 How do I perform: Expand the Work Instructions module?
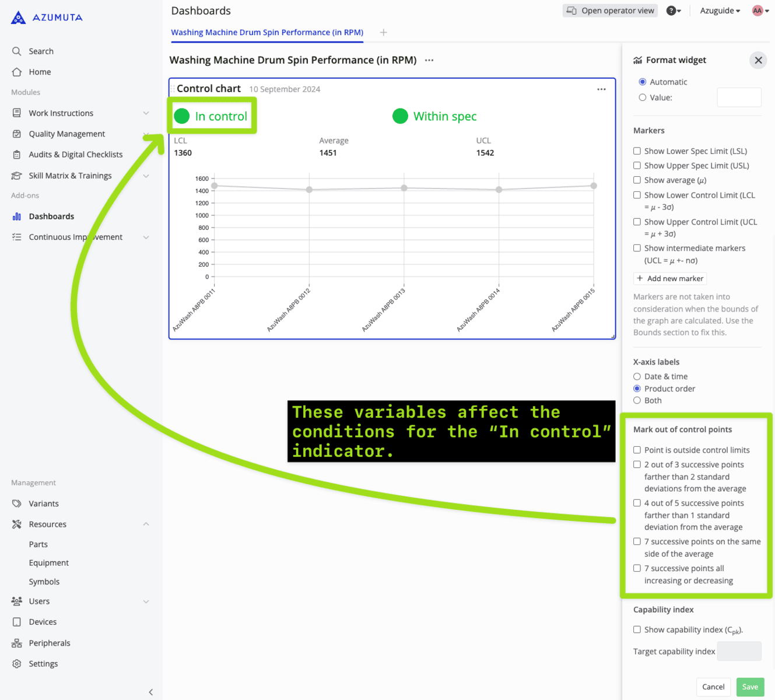click(146, 113)
